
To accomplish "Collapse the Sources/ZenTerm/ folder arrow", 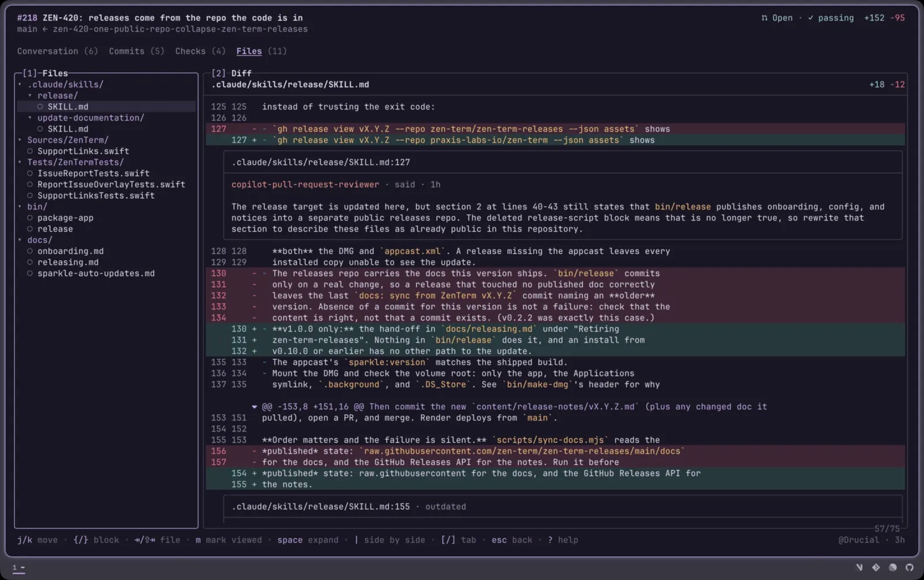I will pos(20,140).
